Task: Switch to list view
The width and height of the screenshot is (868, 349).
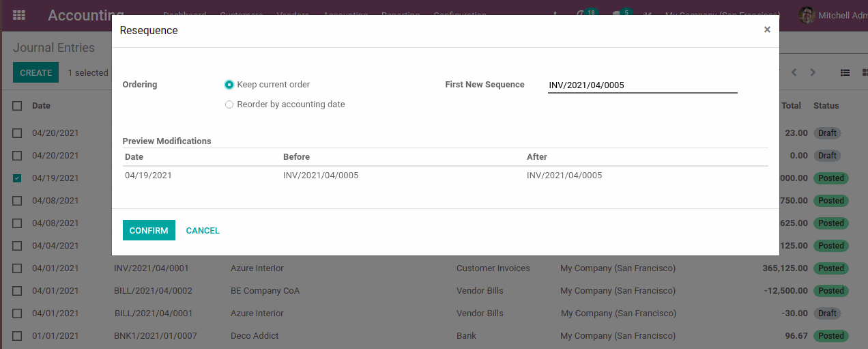Action: (x=845, y=72)
